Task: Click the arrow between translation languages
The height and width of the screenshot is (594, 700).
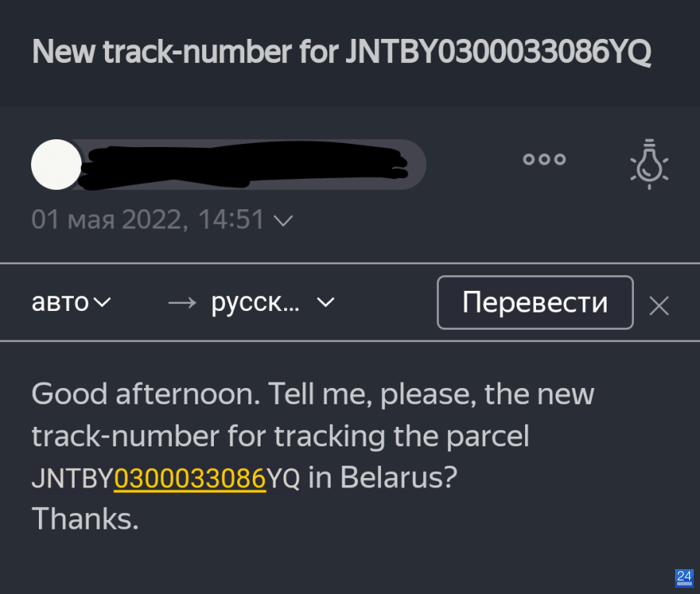Action: coord(182,303)
